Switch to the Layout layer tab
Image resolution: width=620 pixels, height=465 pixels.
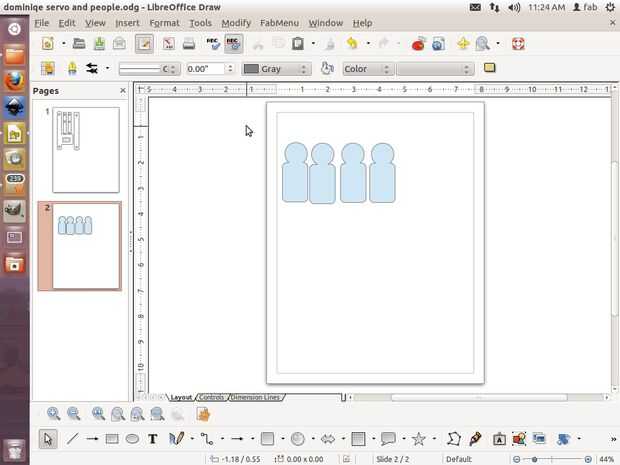(x=181, y=397)
